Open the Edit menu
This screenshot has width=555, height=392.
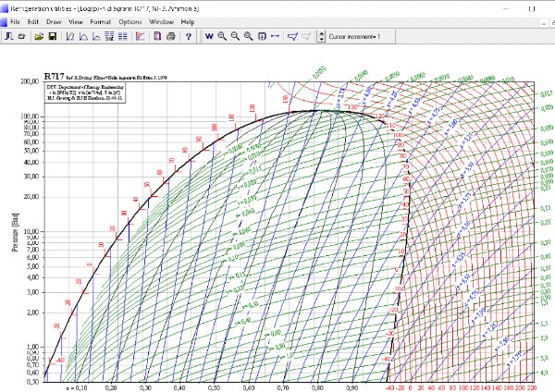pos(33,21)
